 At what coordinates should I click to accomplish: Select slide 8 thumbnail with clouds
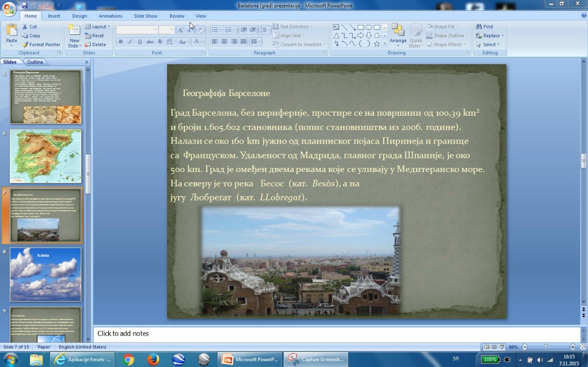[x=46, y=274]
